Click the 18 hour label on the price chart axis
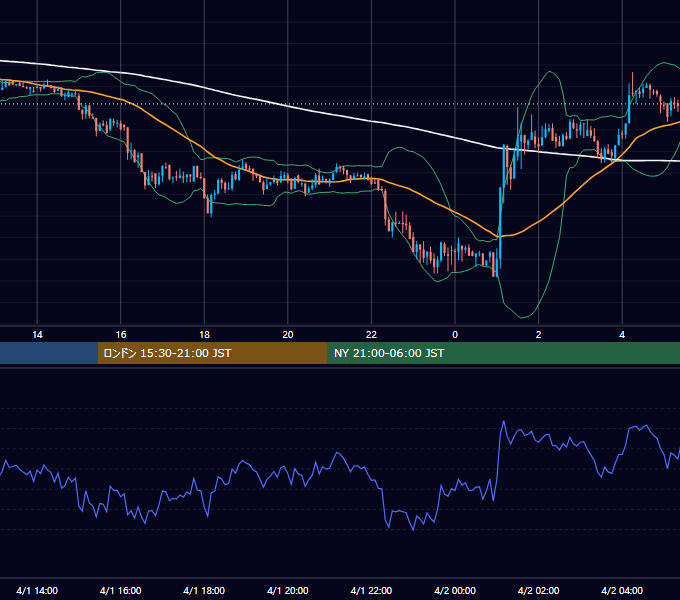The width and height of the screenshot is (680, 600). click(x=204, y=335)
